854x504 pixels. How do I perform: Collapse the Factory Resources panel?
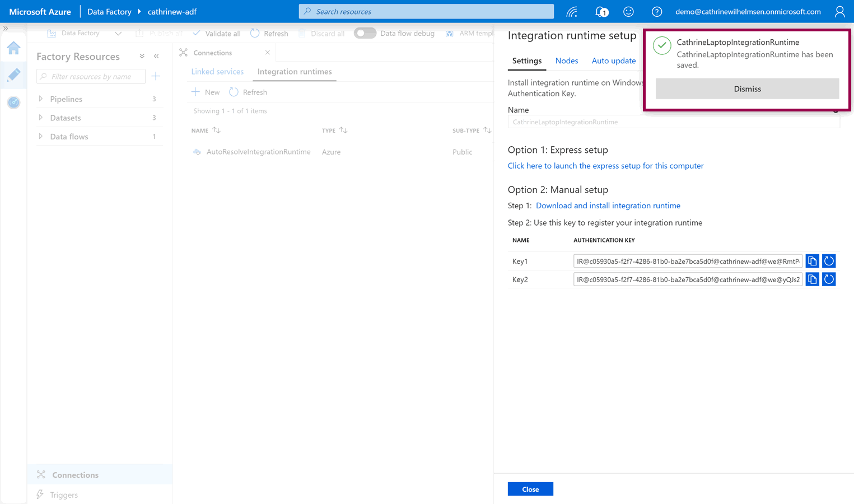pyautogui.click(x=156, y=57)
